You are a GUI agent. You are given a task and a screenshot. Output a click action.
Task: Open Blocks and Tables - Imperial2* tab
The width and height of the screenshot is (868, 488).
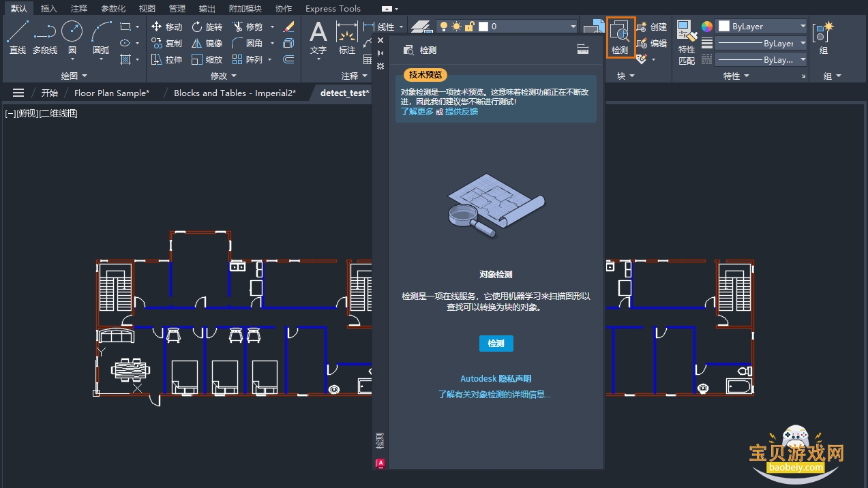click(x=235, y=93)
